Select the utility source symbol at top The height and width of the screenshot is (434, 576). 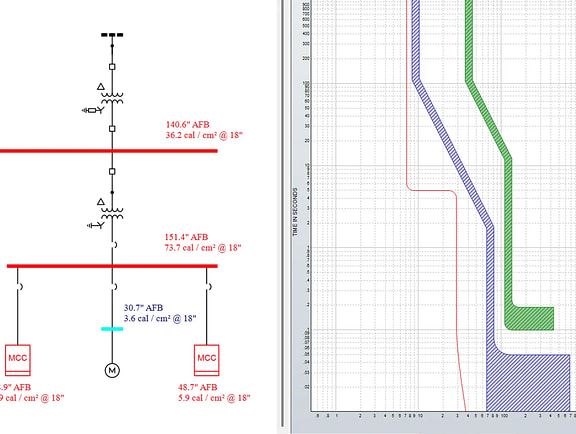[112, 35]
